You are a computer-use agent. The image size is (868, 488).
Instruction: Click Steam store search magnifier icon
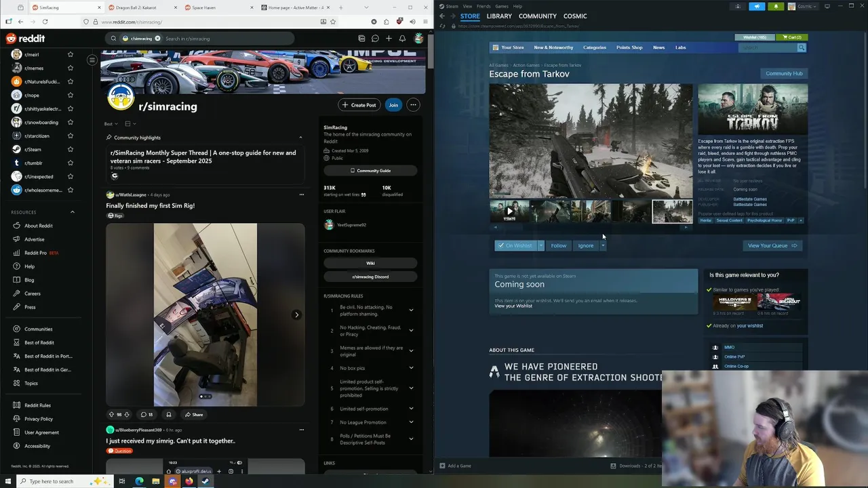click(x=802, y=47)
